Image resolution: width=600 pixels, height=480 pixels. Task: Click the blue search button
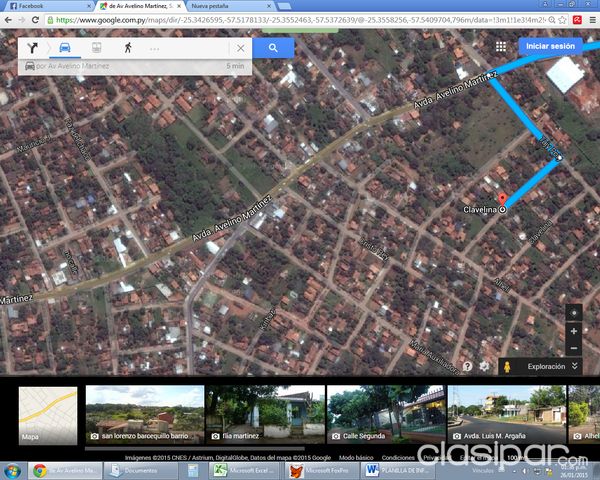click(273, 48)
